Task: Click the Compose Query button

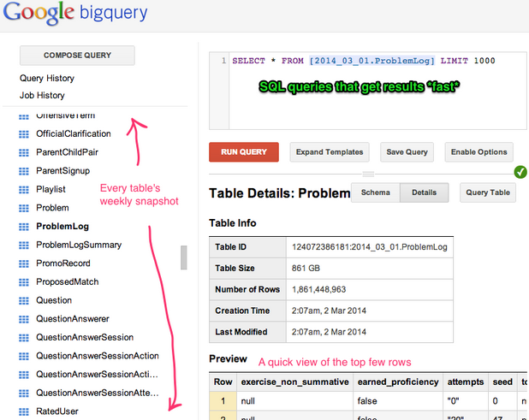Action: click(x=78, y=56)
